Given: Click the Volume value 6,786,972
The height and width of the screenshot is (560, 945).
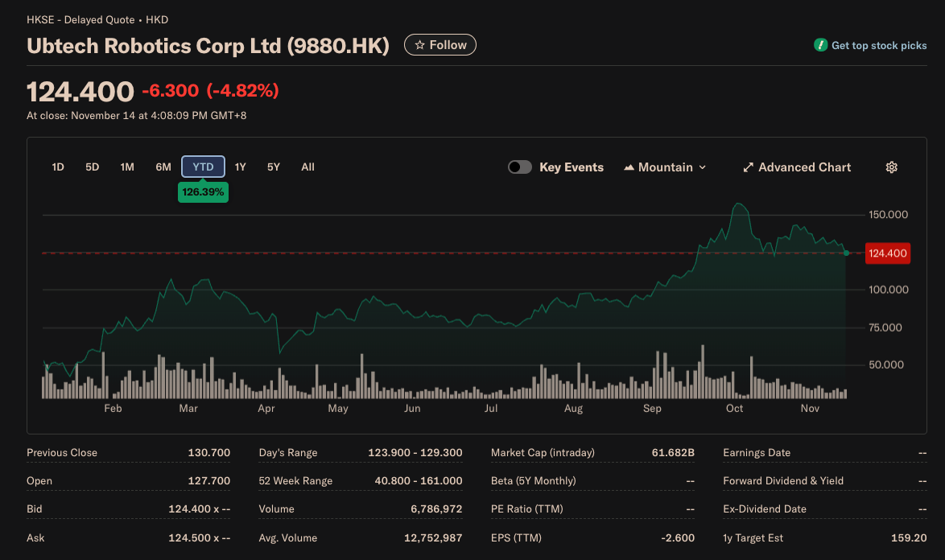Looking at the screenshot, I should [436, 509].
